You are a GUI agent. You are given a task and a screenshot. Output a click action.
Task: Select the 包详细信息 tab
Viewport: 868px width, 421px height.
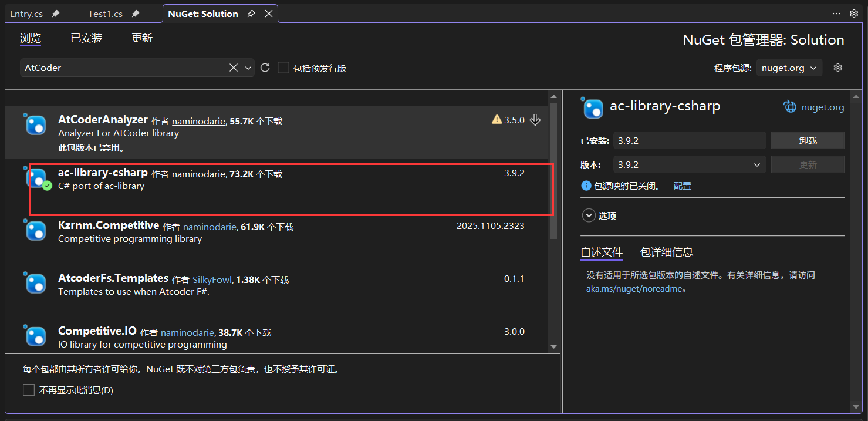(667, 252)
